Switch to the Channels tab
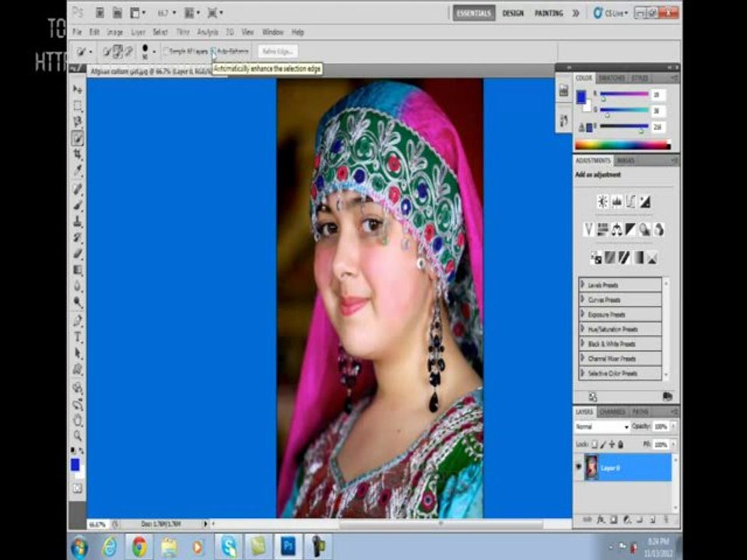The height and width of the screenshot is (560, 747). coord(612,411)
